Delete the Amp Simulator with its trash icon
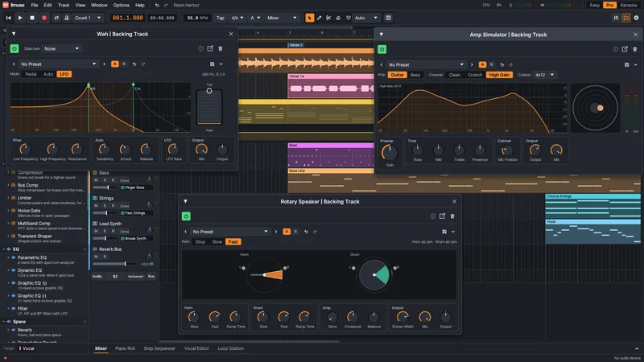 [x=635, y=50]
